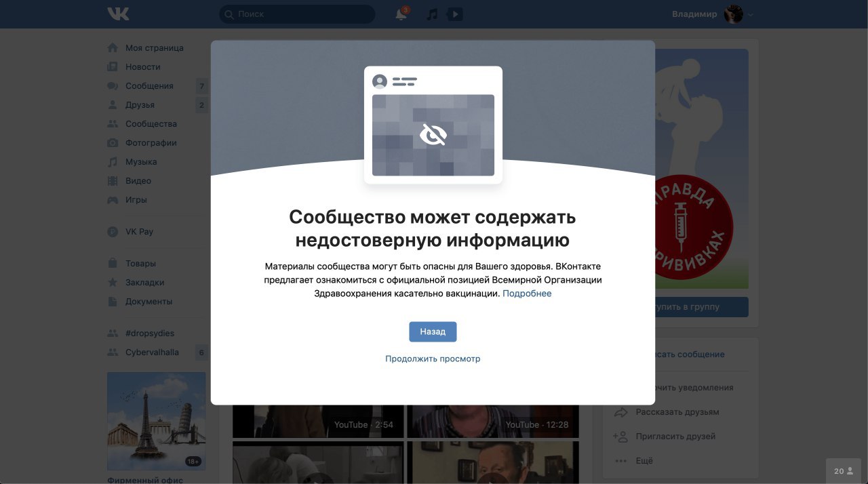The height and width of the screenshot is (484, 868).
Task: Click the VK logo in header
Action: 118,14
